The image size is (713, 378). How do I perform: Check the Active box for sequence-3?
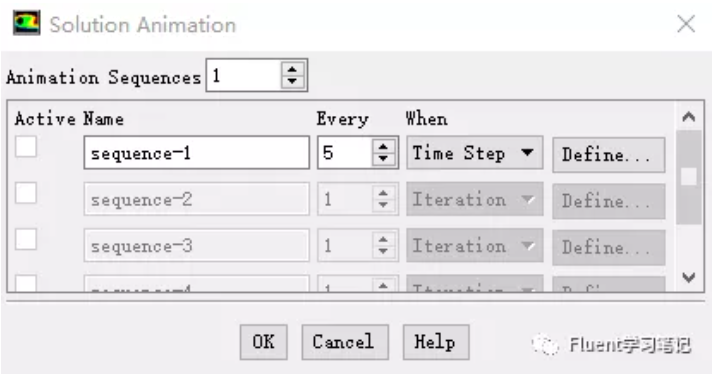(x=26, y=239)
